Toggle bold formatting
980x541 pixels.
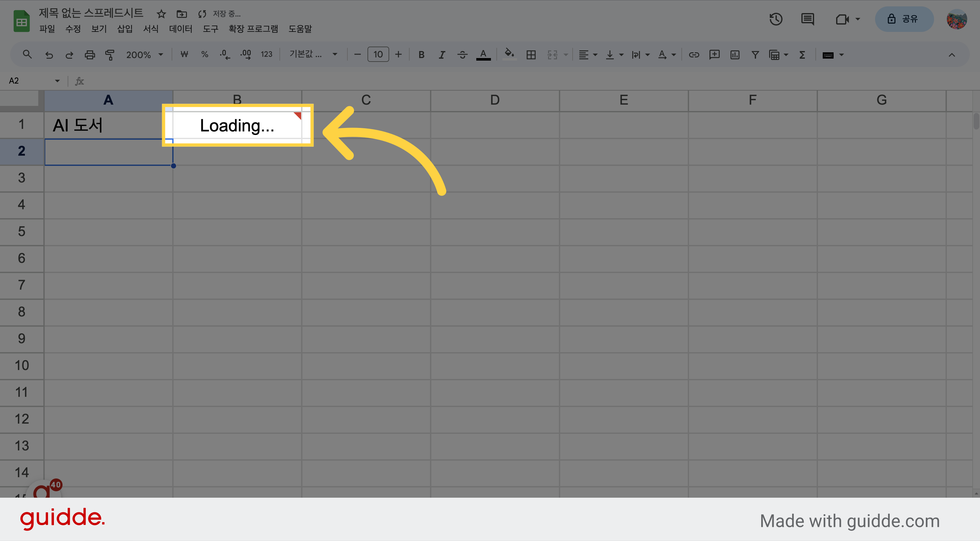(x=421, y=55)
